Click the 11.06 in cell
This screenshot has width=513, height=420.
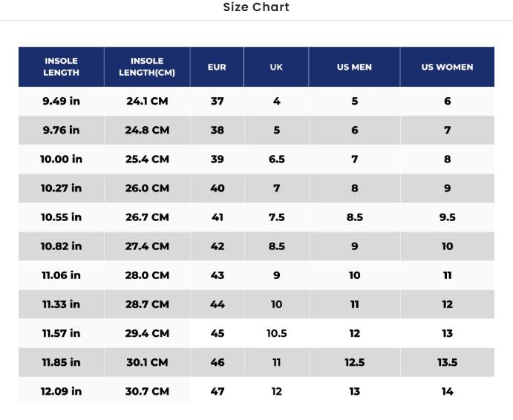click(x=61, y=275)
